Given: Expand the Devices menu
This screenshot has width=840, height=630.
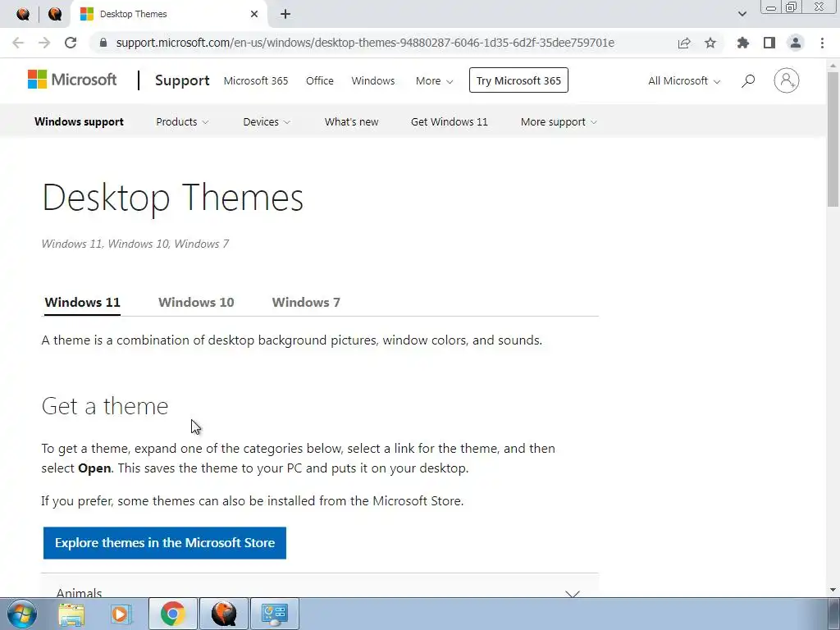Looking at the screenshot, I should pos(267,122).
